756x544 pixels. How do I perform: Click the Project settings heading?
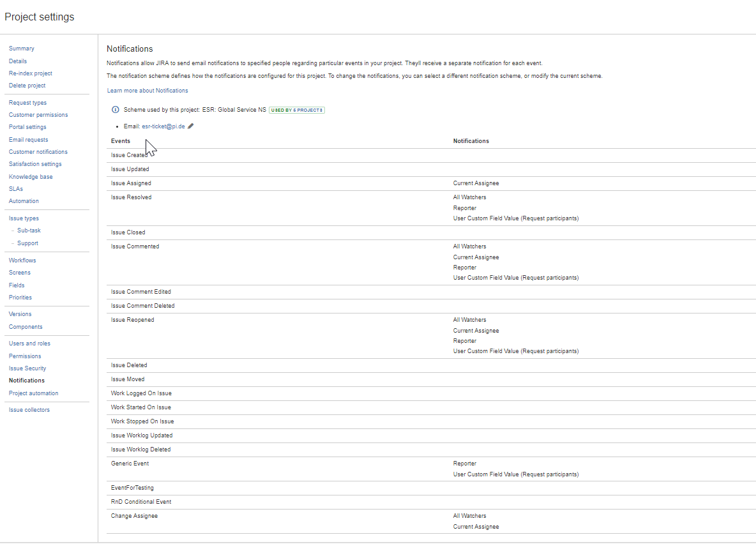click(x=40, y=17)
